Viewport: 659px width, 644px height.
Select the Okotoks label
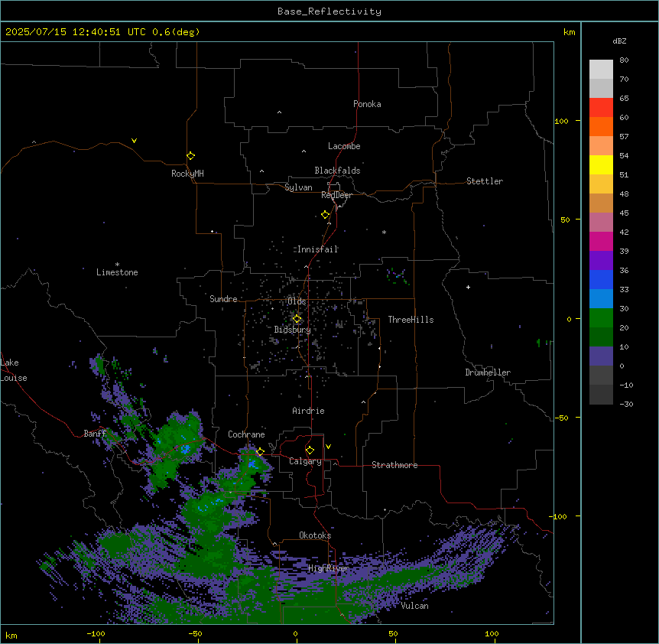pyautogui.click(x=315, y=535)
